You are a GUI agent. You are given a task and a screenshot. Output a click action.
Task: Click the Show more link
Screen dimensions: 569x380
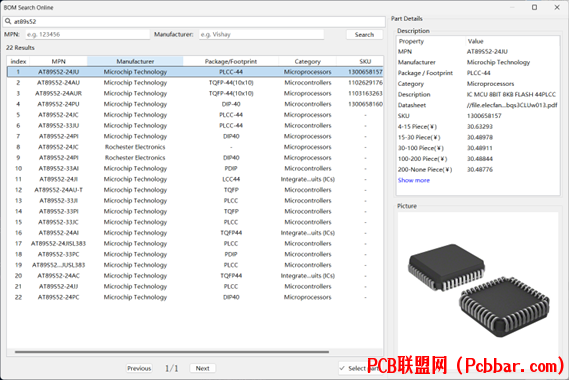(x=414, y=180)
